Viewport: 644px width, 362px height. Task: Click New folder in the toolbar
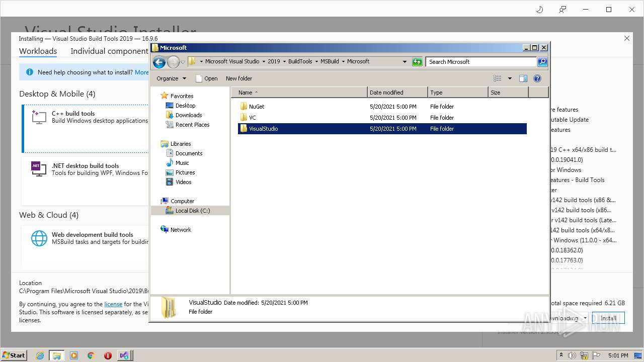click(239, 78)
